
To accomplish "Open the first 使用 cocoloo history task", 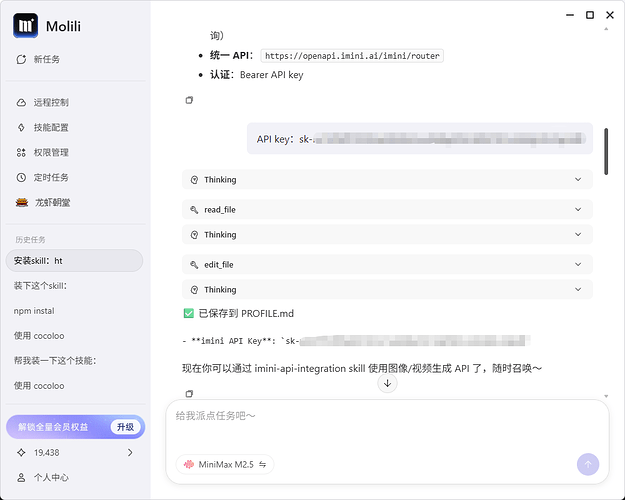I will 74,336.
